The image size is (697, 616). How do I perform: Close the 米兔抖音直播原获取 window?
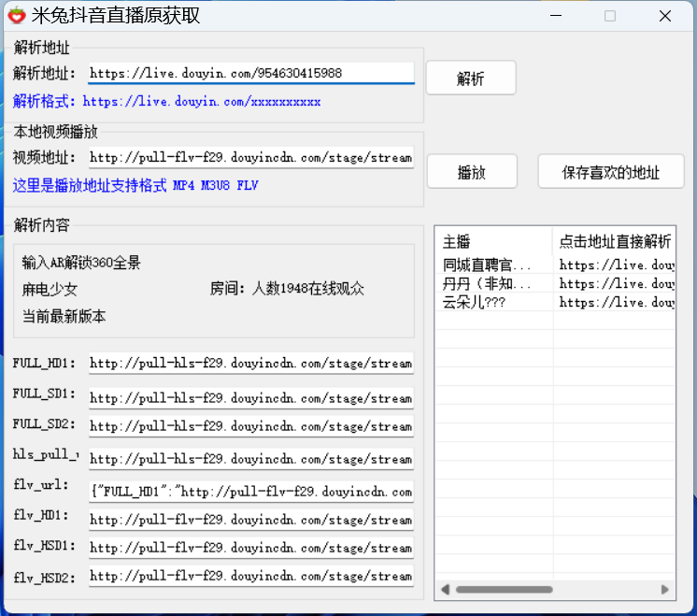(x=665, y=16)
